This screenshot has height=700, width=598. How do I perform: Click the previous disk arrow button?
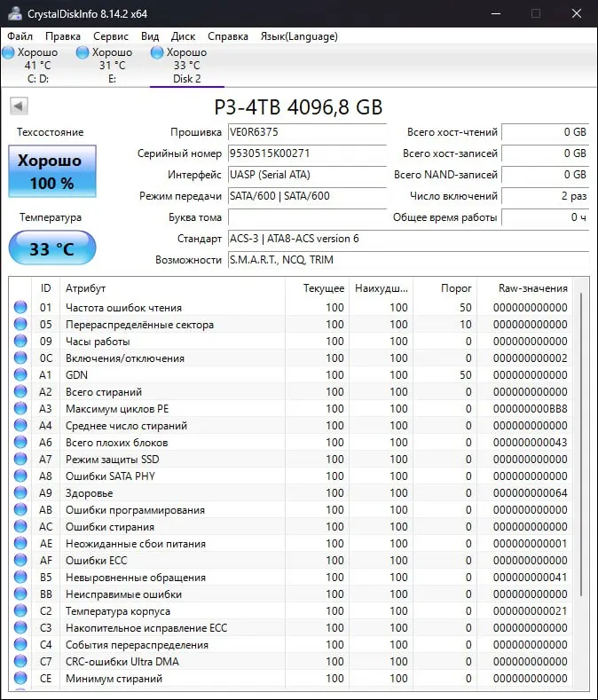19,106
